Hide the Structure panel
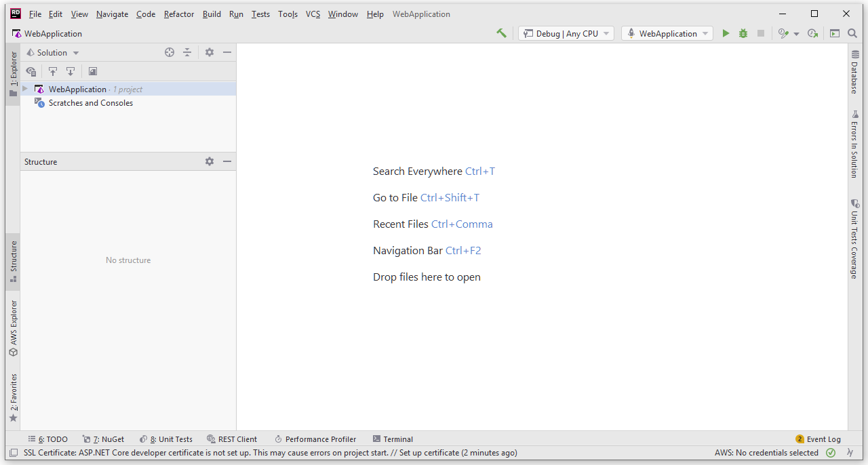868x465 pixels. [227, 161]
